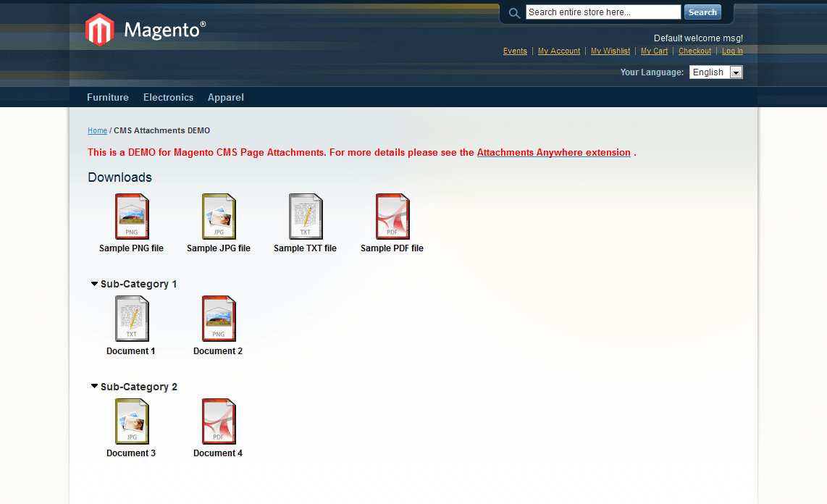Click the search entire store field
This screenshot has height=504, width=827.
(603, 12)
